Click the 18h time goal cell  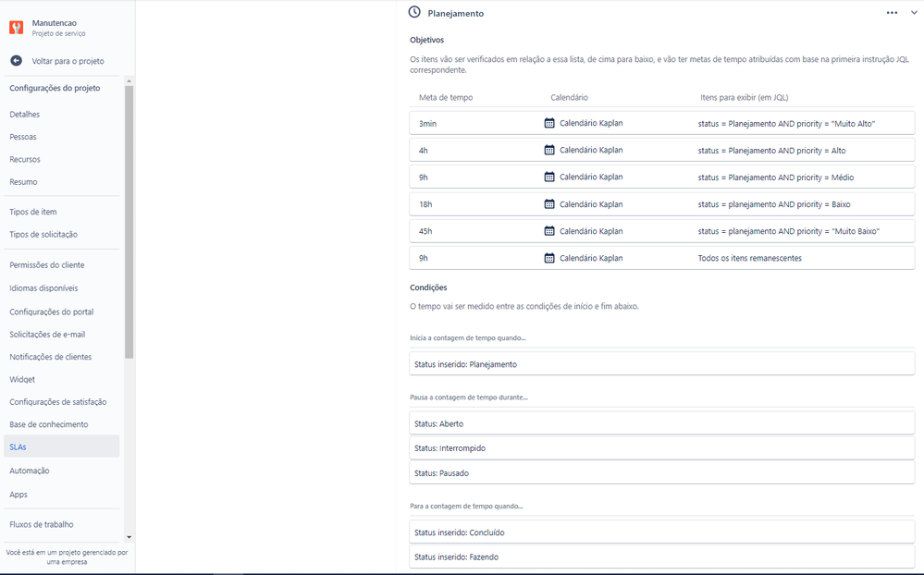click(x=425, y=204)
